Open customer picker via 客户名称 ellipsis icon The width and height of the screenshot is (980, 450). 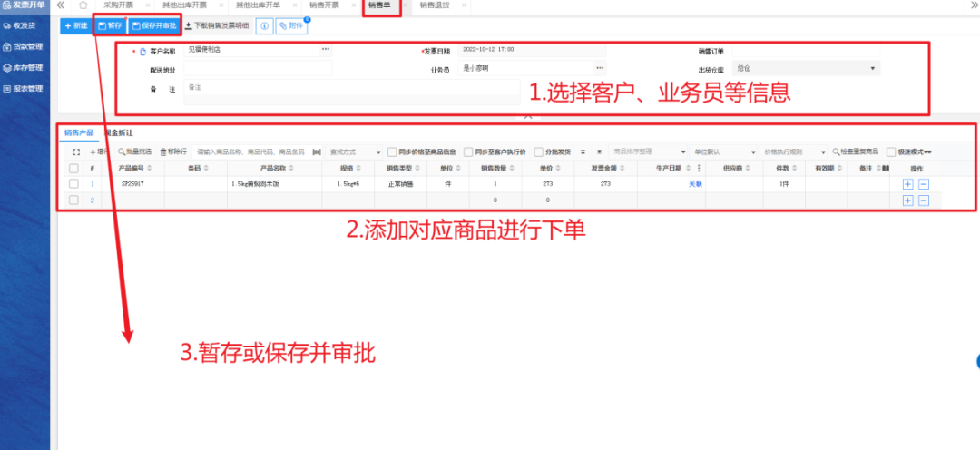(x=326, y=49)
